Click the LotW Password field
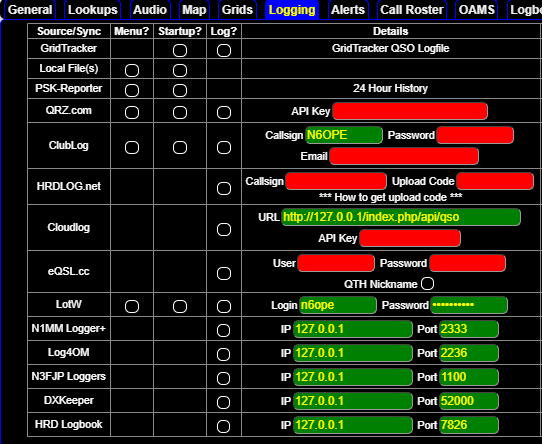542x444 pixels. click(x=469, y=305)
